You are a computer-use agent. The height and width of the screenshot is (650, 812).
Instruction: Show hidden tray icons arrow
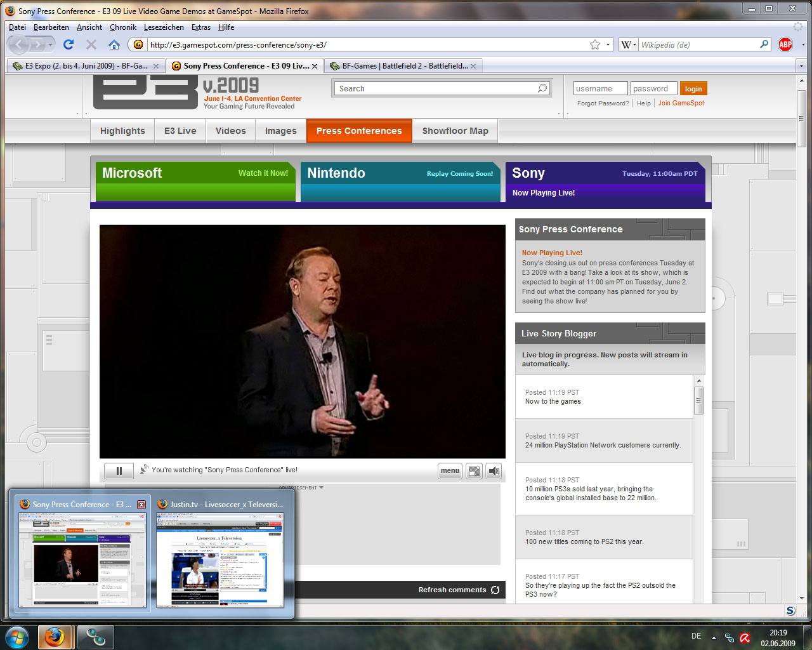point(714,637)
